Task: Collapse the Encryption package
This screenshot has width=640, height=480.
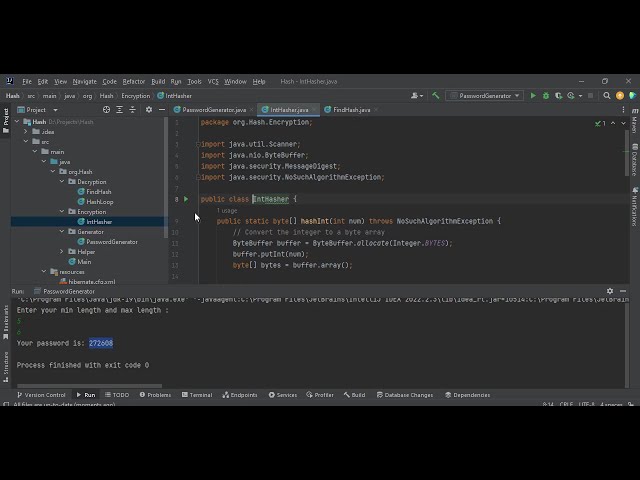Action: click(x=62, y=212)
